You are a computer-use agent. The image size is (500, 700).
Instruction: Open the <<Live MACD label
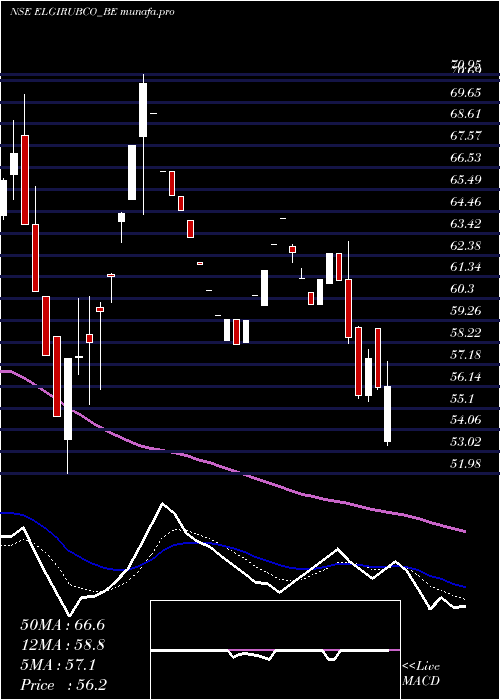pyautogui.click(x=421, y=674)
